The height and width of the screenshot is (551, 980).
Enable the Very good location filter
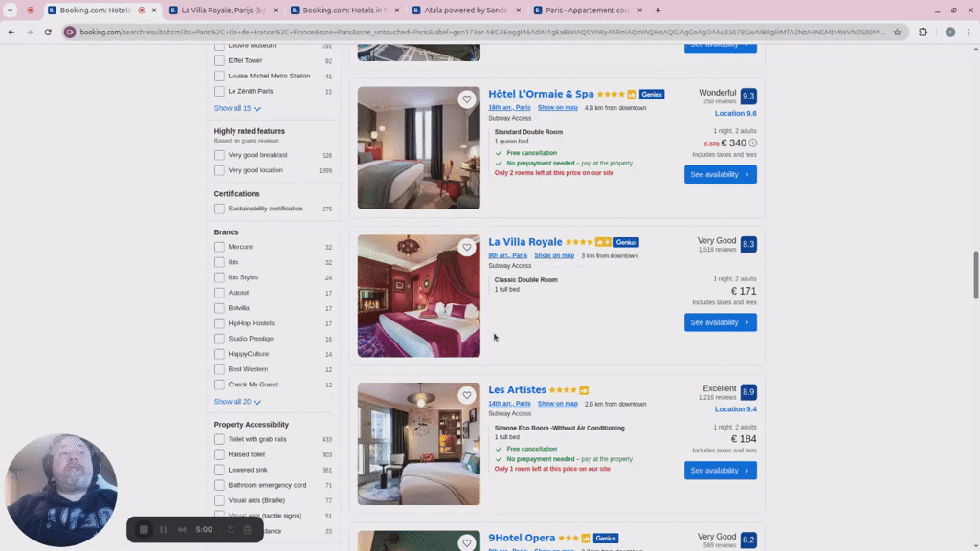(x=219, y=170)
